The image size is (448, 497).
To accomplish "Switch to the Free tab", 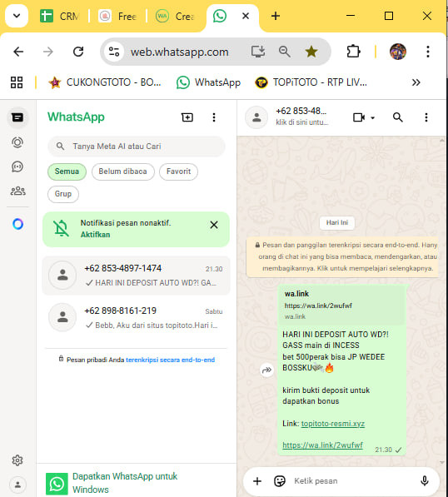I will pos(117,16).
